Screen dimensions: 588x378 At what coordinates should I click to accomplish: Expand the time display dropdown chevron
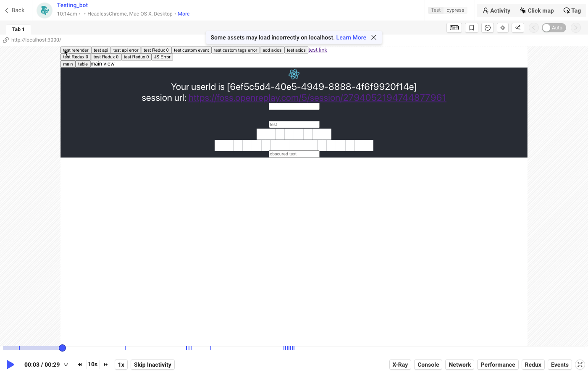(66, 365)
